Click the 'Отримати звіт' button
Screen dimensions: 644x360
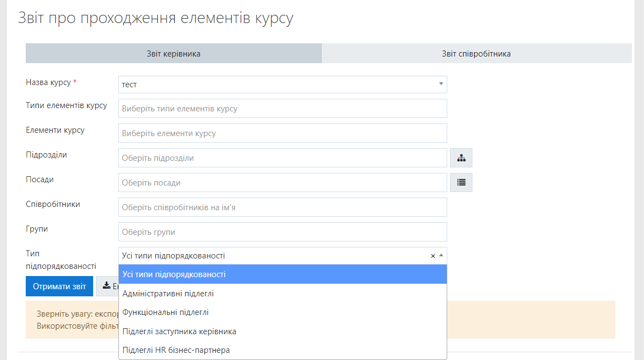(x=59, y=286)
